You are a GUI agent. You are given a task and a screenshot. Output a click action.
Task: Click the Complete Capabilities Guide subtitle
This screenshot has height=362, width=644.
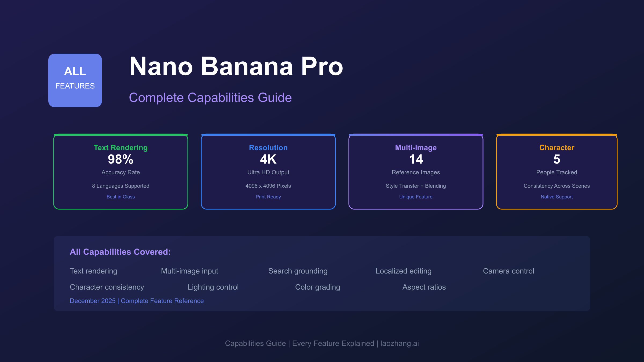tap(210, 98)
